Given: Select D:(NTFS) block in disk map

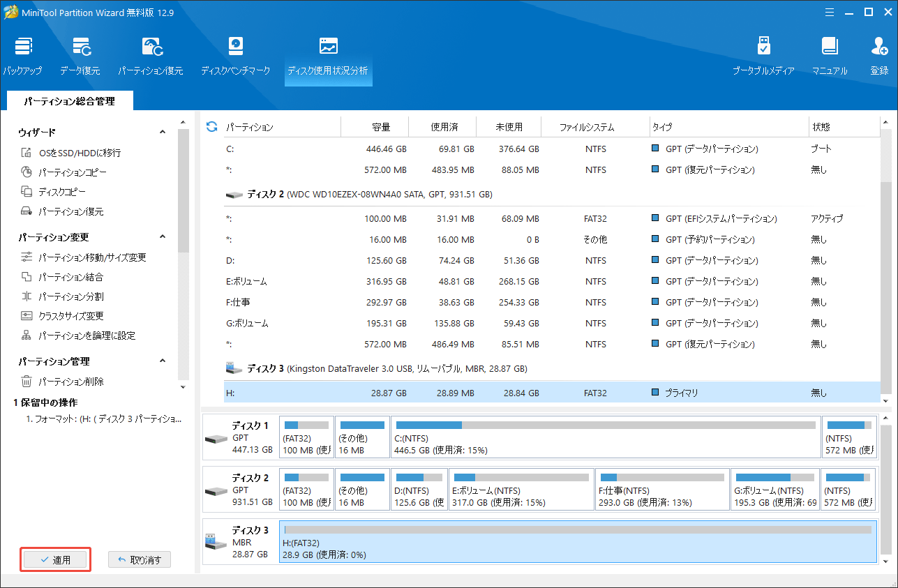Looking at the screenshot, I should tap(419, 489).
